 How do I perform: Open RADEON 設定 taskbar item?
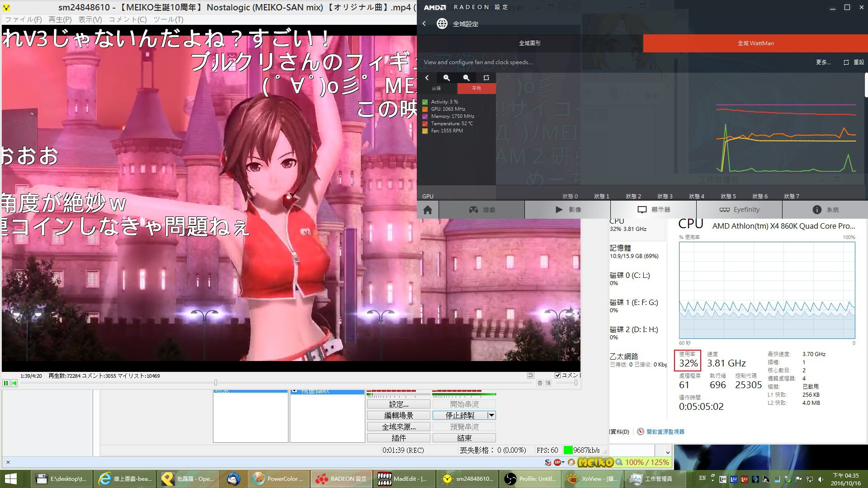(342, 479)
